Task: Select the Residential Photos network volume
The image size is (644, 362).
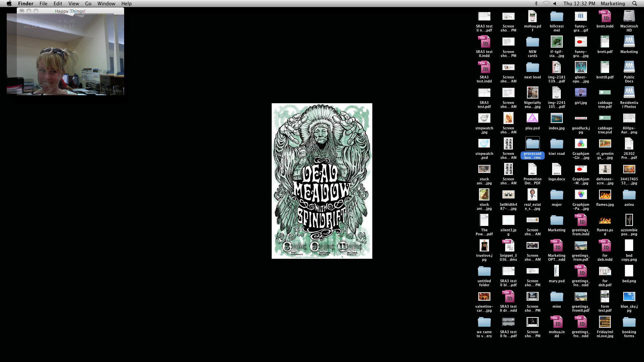Action: point(629,93)
